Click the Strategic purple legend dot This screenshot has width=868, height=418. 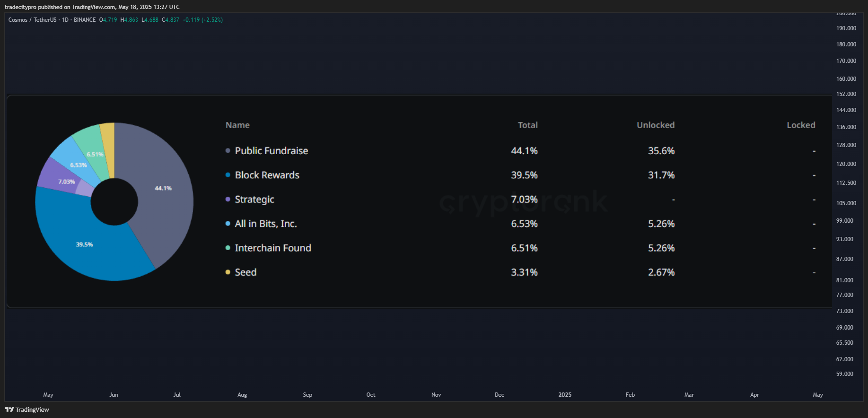[x=228, y=200]
